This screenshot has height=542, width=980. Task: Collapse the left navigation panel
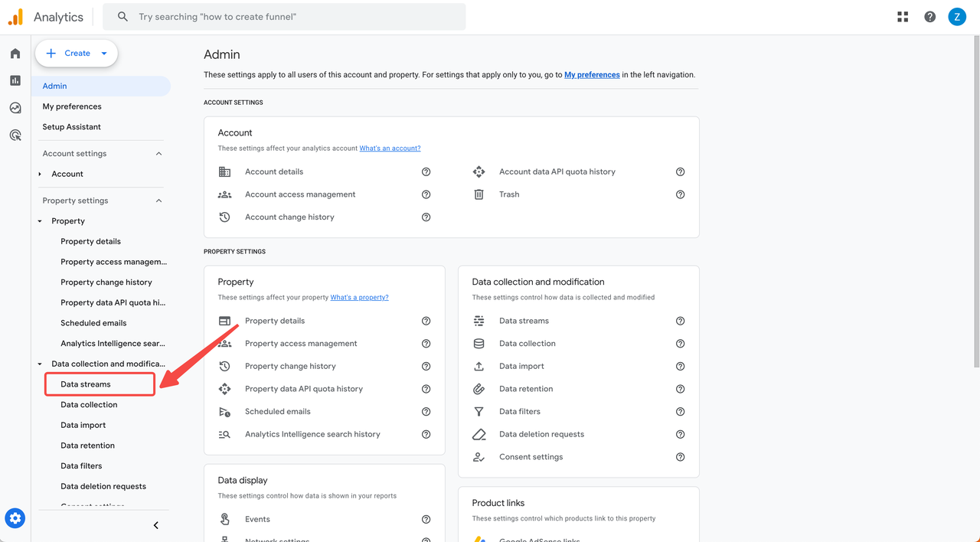click(156, 525)
